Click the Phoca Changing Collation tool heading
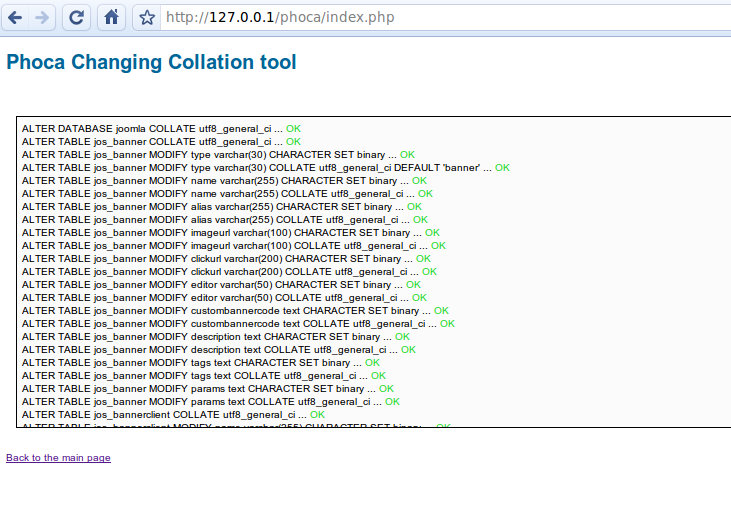731x506 pixels. [152, 62]
